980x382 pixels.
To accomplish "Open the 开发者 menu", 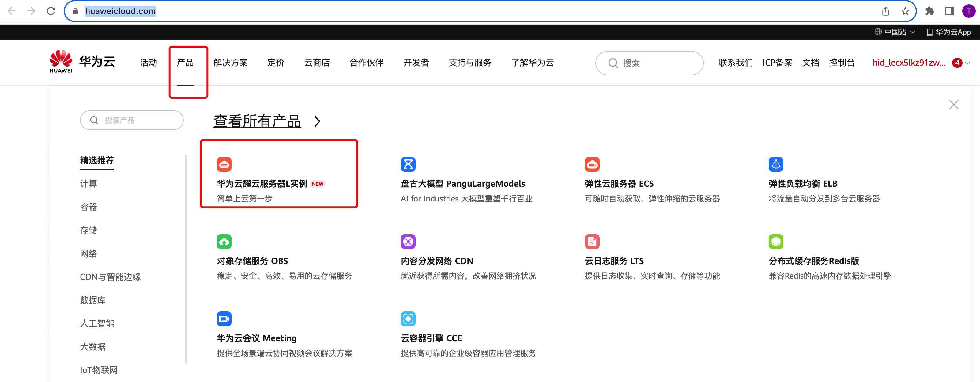I will (x=416, y=63).
